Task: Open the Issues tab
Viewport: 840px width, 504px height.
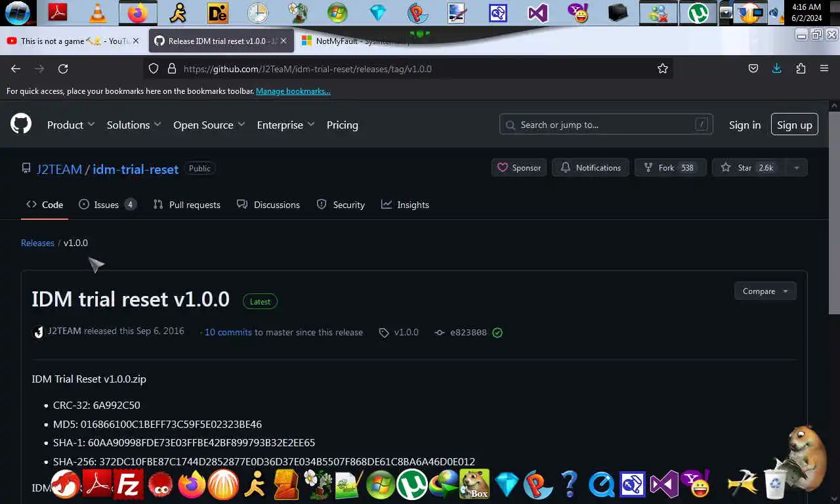Action: point(107,205)
